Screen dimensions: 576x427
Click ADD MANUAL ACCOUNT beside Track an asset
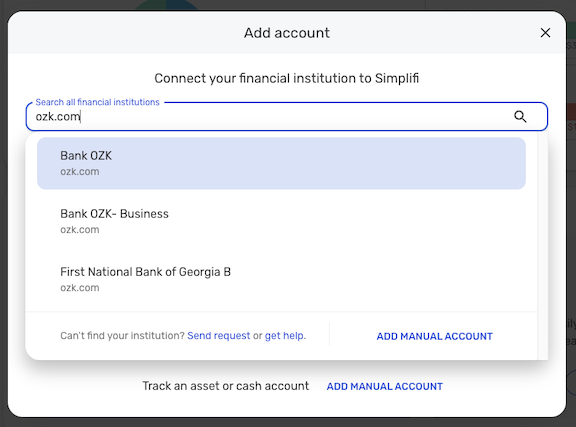pos(385,386)
